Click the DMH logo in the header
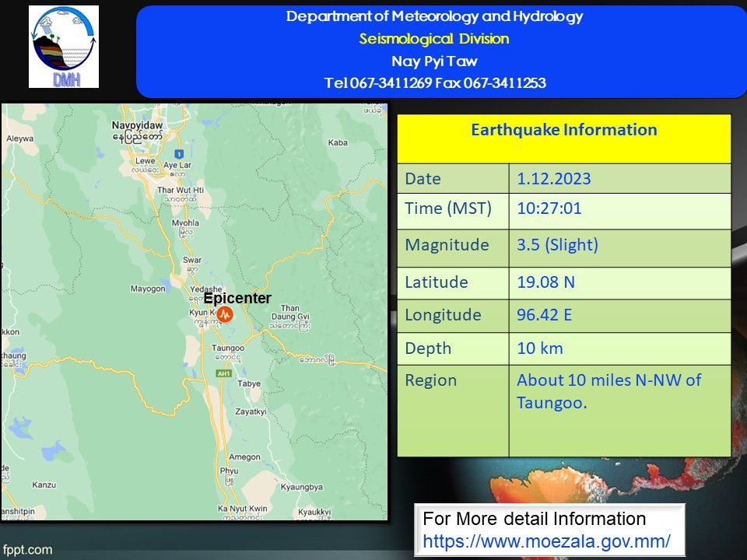 click(64, 47)
